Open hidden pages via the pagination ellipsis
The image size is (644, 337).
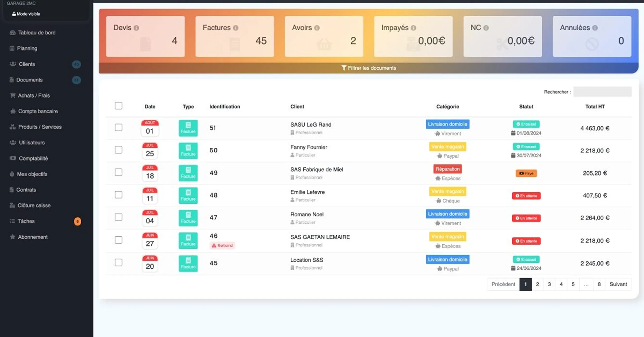click(586, 284)
